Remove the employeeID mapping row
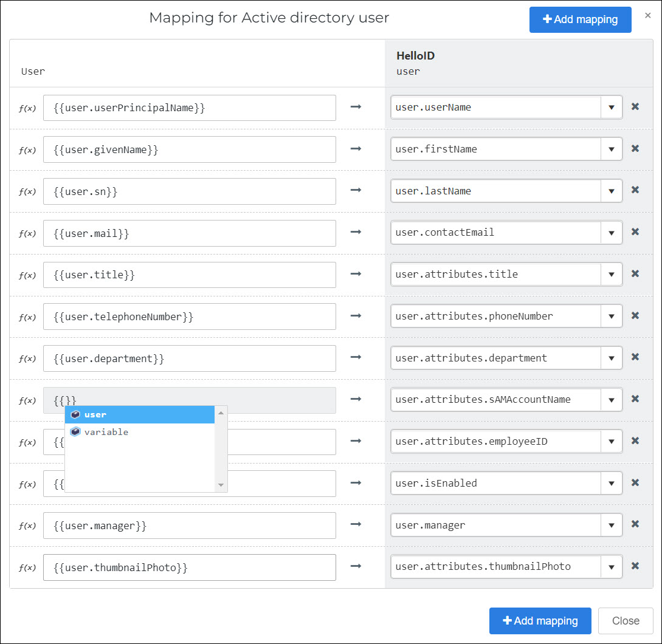Viewport: 662px width, 644px height. pos(635,440)
